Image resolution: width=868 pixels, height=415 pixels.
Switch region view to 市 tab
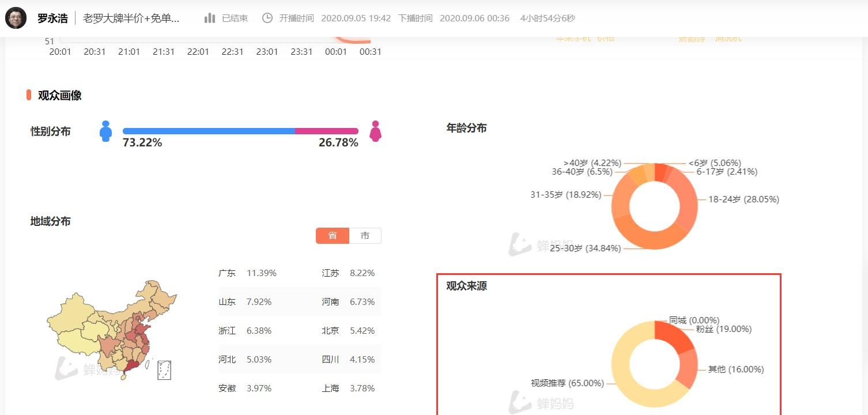365,236
